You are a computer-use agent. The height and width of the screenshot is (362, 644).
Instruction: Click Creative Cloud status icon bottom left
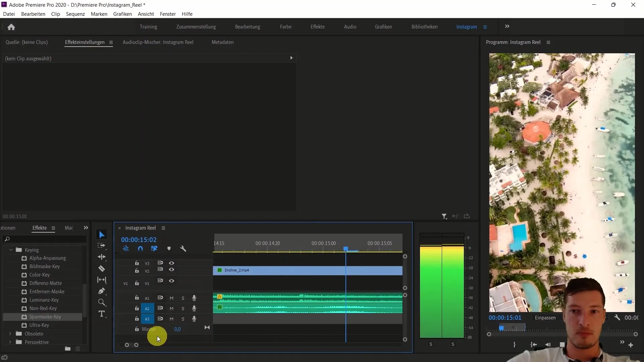click(x=4, y=358)
